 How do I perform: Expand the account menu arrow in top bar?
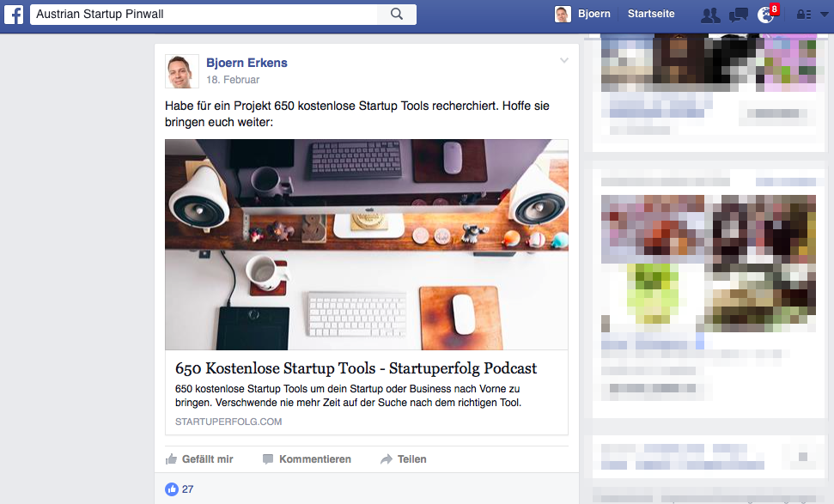[x=824, y=15]
